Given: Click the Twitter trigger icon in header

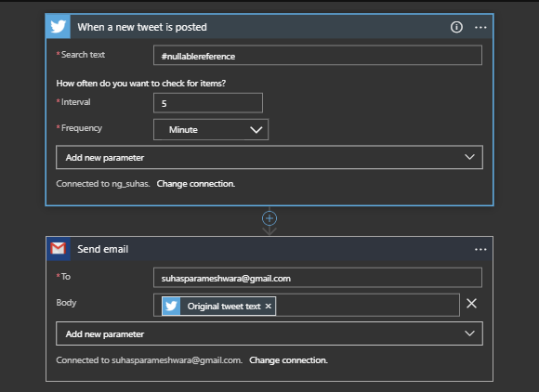Looking at the screenshot, I should coord(59,26).
